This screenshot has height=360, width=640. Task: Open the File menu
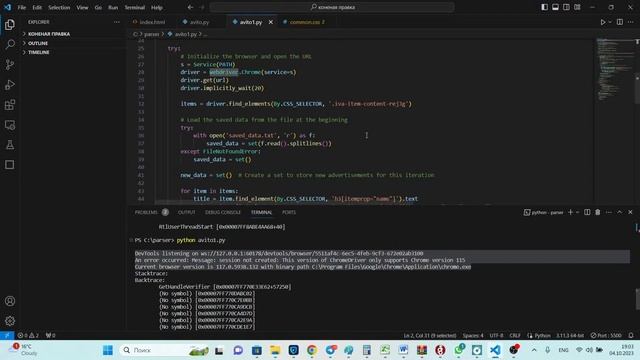click(x=22, y=7)
